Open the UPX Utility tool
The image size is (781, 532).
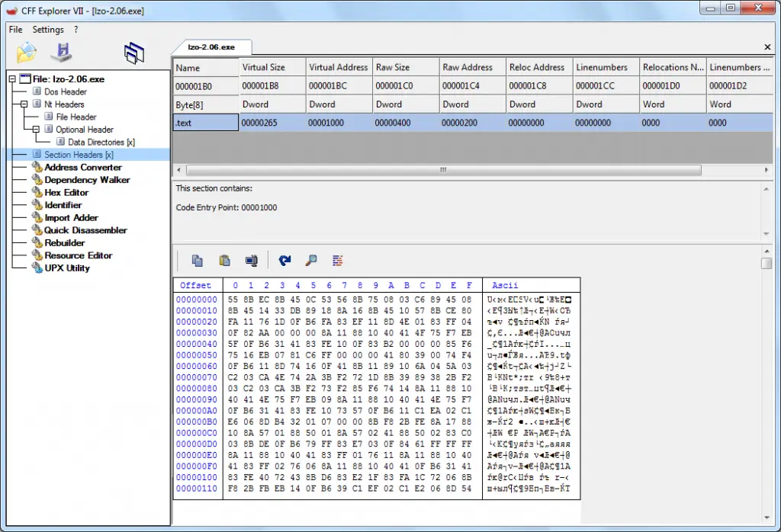point(66,268)
